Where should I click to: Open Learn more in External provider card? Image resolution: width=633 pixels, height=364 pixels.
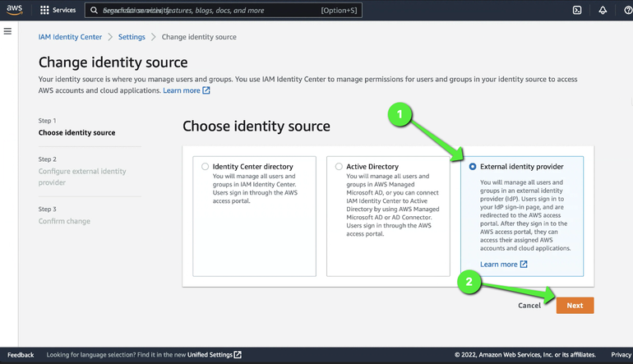pos(498,264)
